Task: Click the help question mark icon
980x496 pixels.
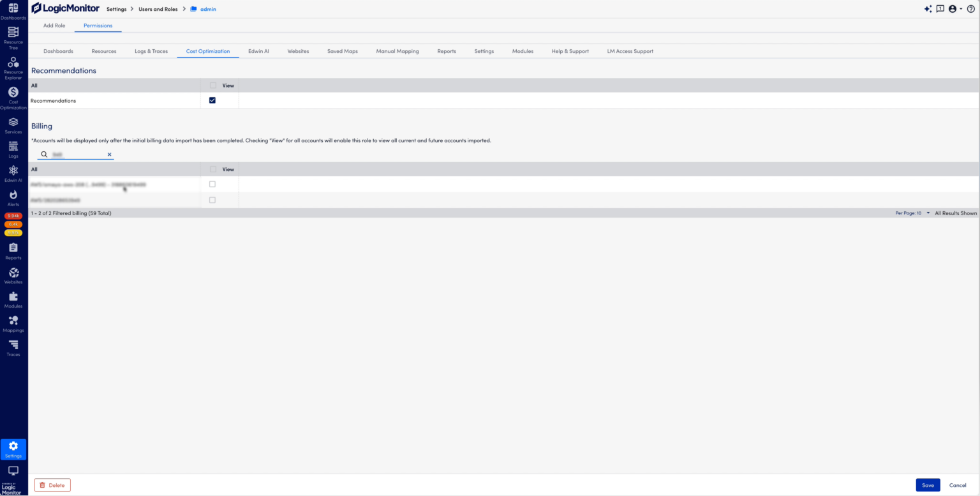Action: coord(971,9)
